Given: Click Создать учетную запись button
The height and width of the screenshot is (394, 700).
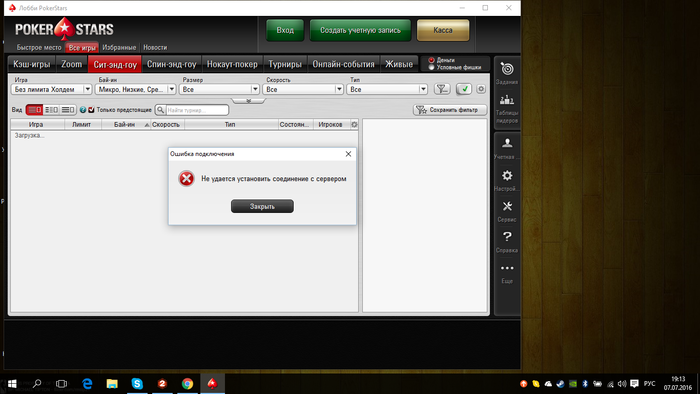Looking at the screenshot, I should tap(360, 30).
